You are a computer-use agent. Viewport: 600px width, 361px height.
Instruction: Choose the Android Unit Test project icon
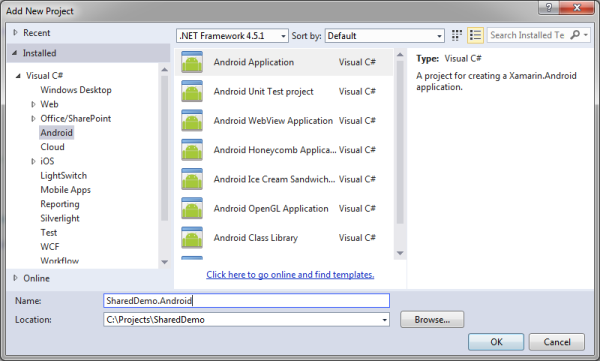coord(192,91)
